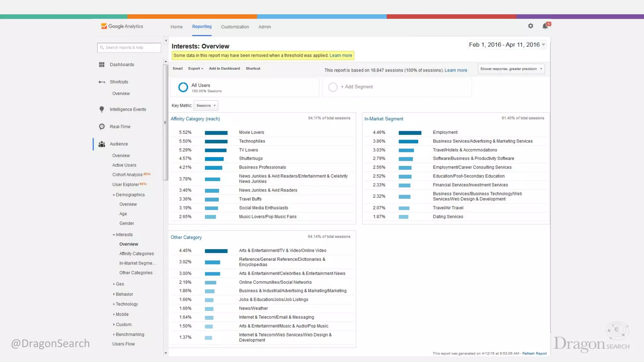Click the Refresh Report link
Image resolution: width=644 pixels, height=362 pixels.
pyautogui.click(x=534, y=354)
